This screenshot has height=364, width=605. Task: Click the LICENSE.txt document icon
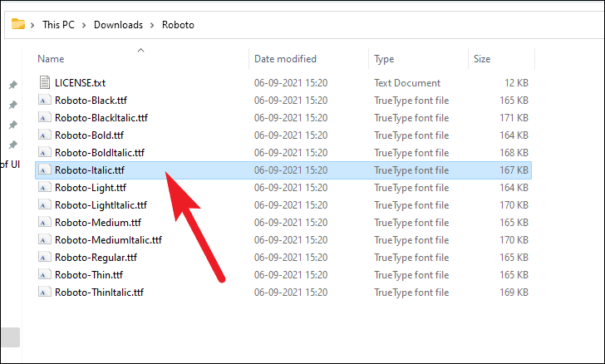(x=45, y=82)
